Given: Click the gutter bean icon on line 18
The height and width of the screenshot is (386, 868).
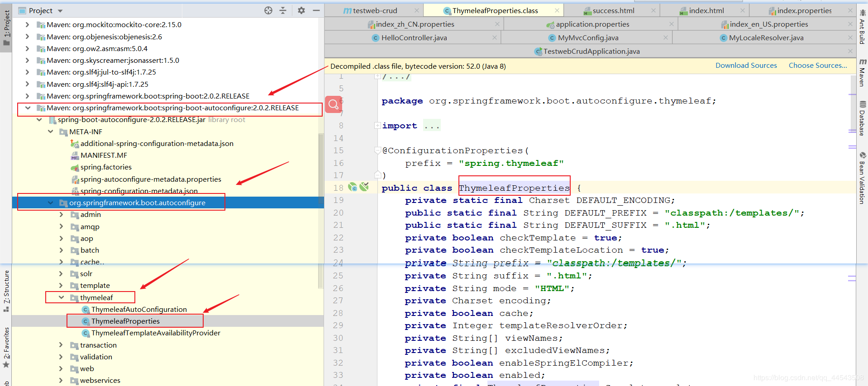Looking at the screenshot, I should pos(353,187).
